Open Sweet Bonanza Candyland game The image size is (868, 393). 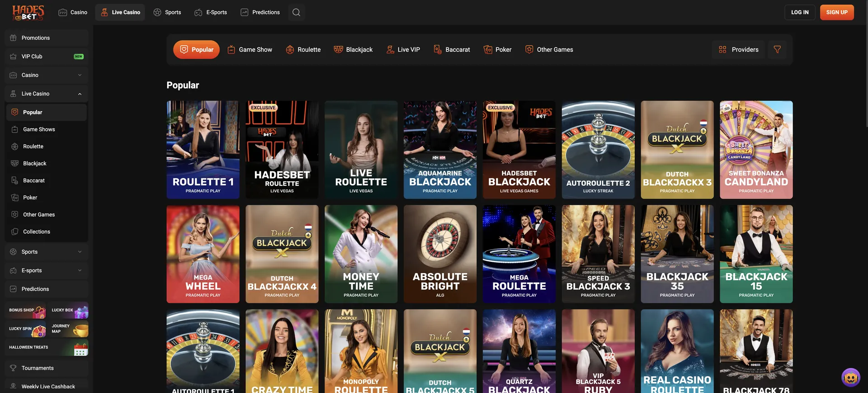pyautogui.click(x=756, y=150)
